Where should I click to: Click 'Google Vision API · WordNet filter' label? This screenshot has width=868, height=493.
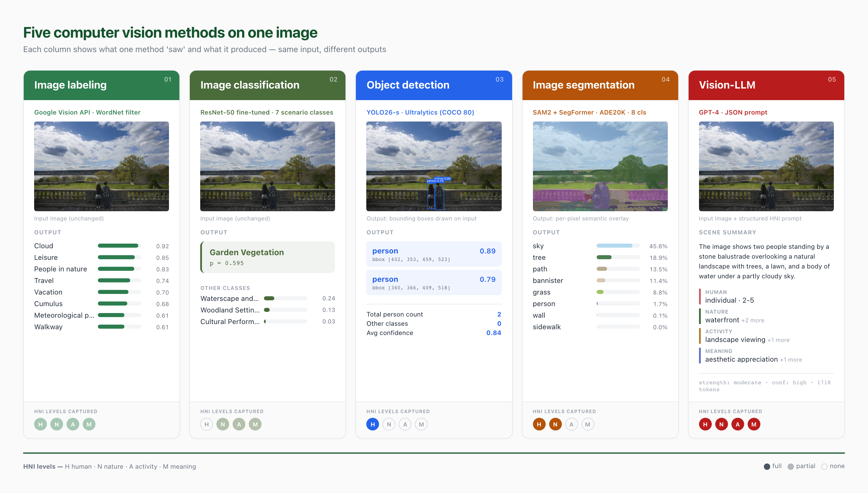87,113
